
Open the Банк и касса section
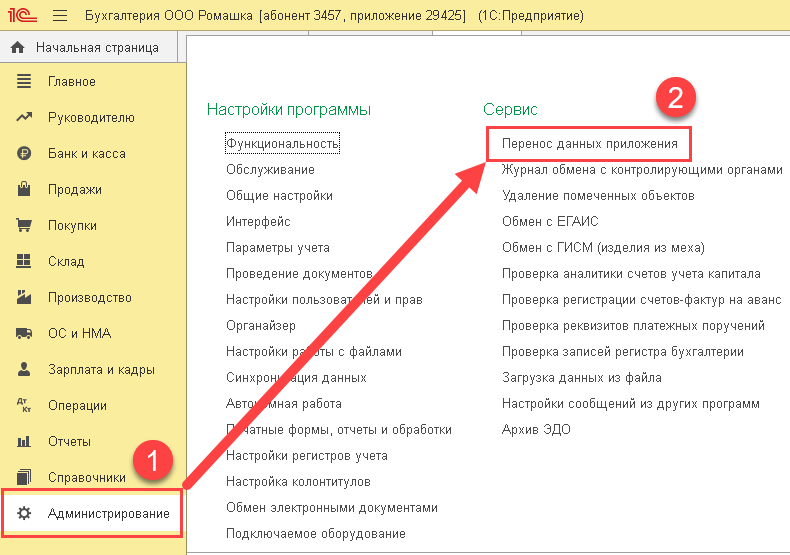(87, 154)
